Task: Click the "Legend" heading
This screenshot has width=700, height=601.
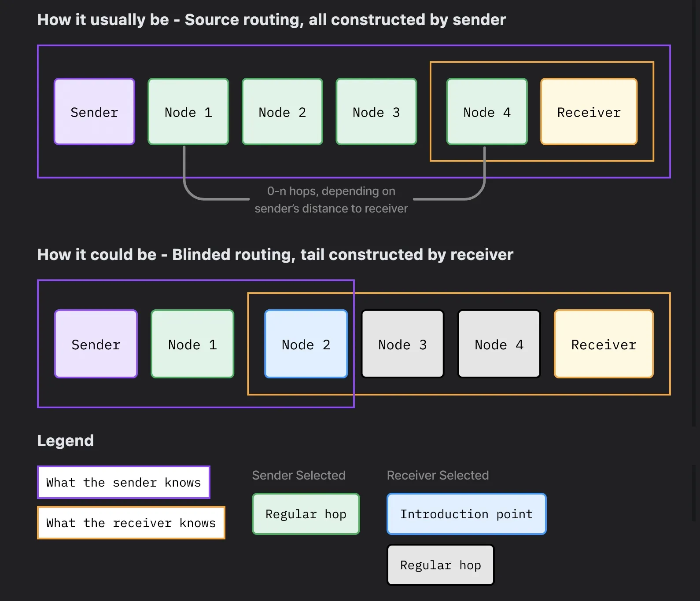Action: point(66,440)
